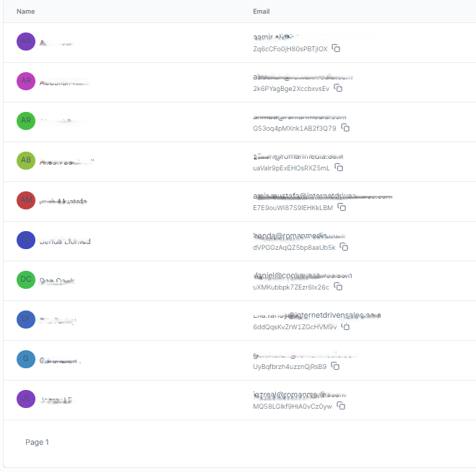Open the red AM avatar
The height and width of the screenshot is (473, 476).
(x=26, y=200)
